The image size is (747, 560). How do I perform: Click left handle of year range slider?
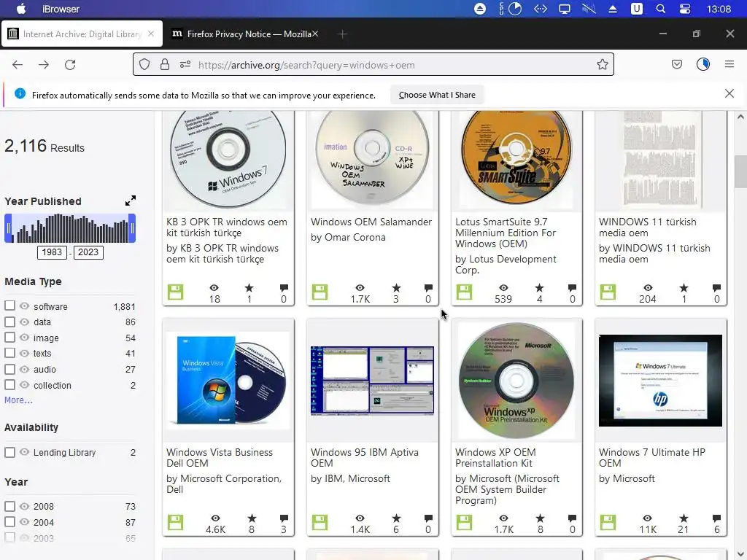pos(8,228)
